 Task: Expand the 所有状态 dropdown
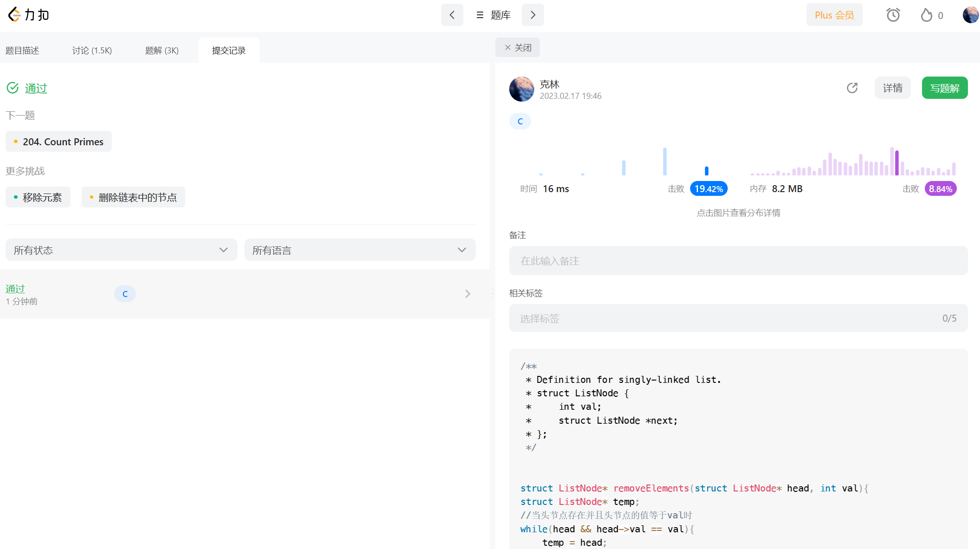121,250
